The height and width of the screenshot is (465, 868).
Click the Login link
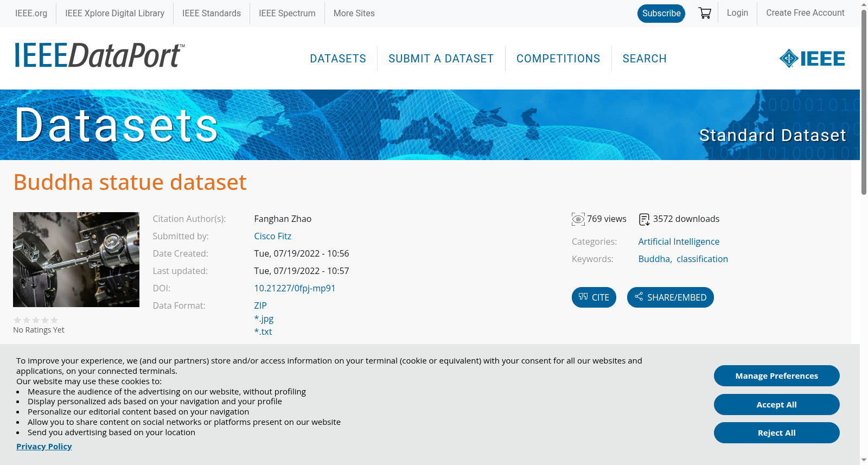pyautogui.click(x=737, y=12)
